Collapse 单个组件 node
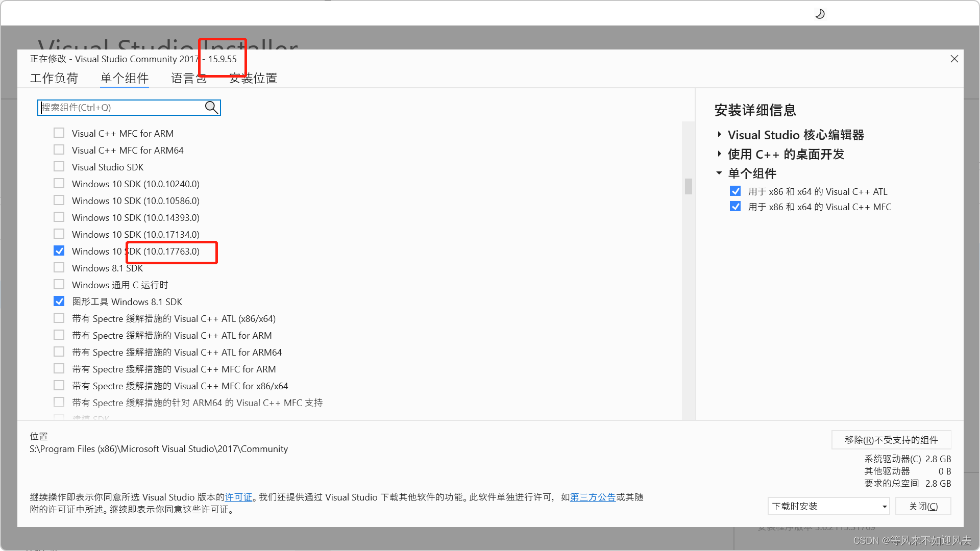Screen dimensions: 980x551 pyautogui.click(x=719, y=173)
